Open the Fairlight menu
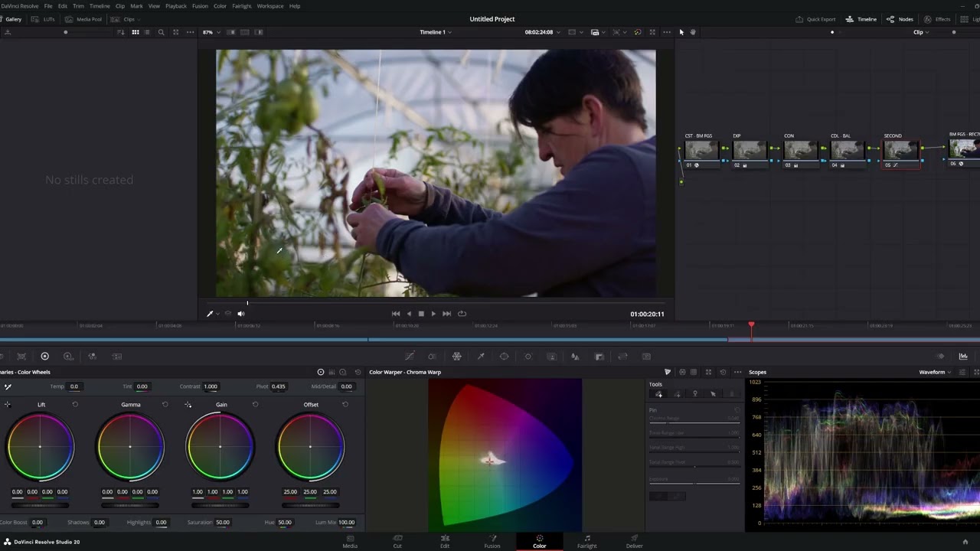The height and width of the screenshot is (551, 980). (241, 5)
